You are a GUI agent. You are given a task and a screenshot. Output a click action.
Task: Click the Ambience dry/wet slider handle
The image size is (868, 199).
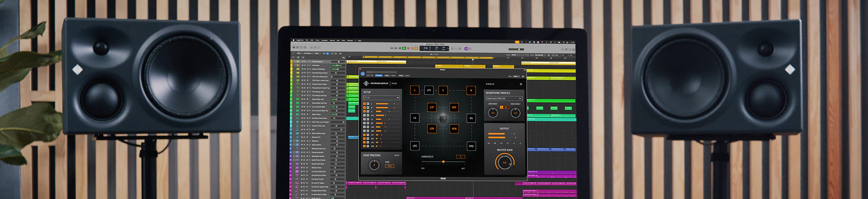(443, 161)
